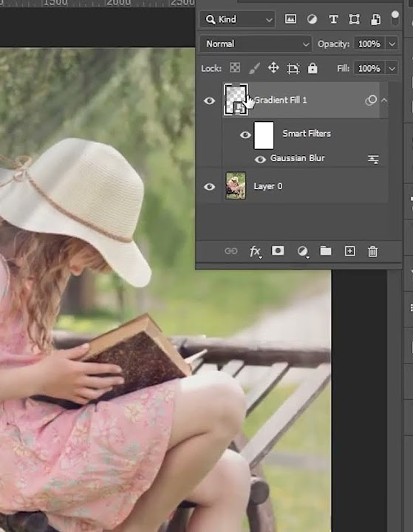Open the Kind filter type dropdown
The width and height of the screenshot is (413, 532).
238,19
